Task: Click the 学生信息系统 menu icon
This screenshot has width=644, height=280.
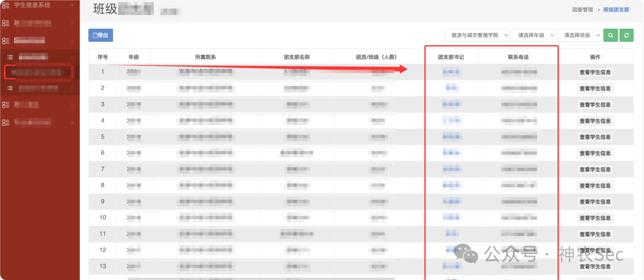Action: click(x=6, y=5)
